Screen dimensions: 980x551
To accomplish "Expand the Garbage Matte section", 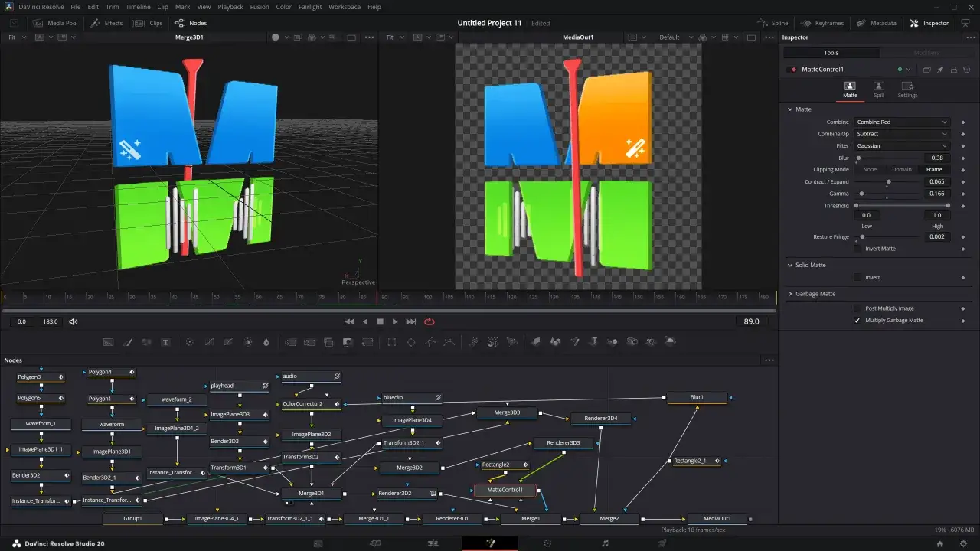I will tap(790, 294).
